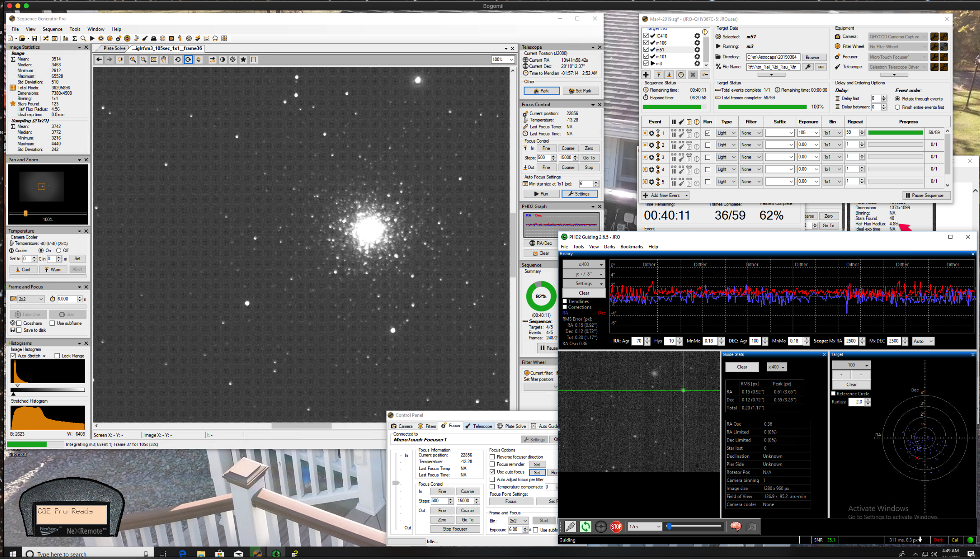Enable Crosshairs checkbox in Frame and Focus

click(x=19, y=323)
